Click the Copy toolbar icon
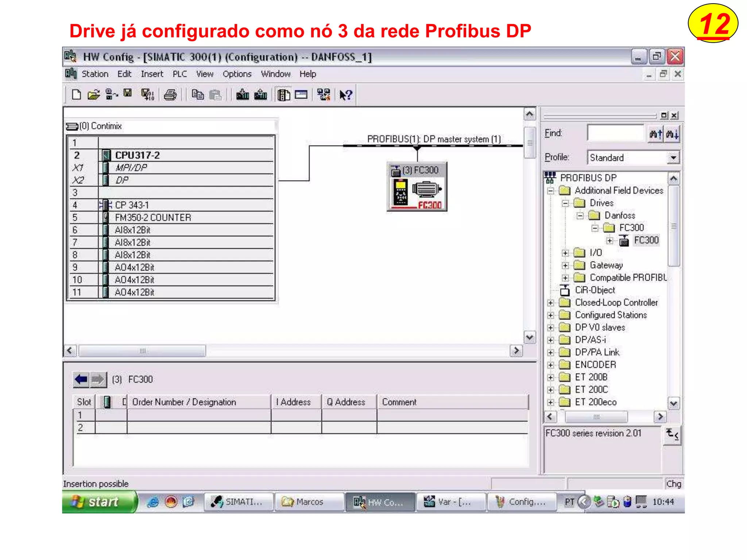This screenshot has height=560, width=747. pyautogui.click(x=197, y=95)
